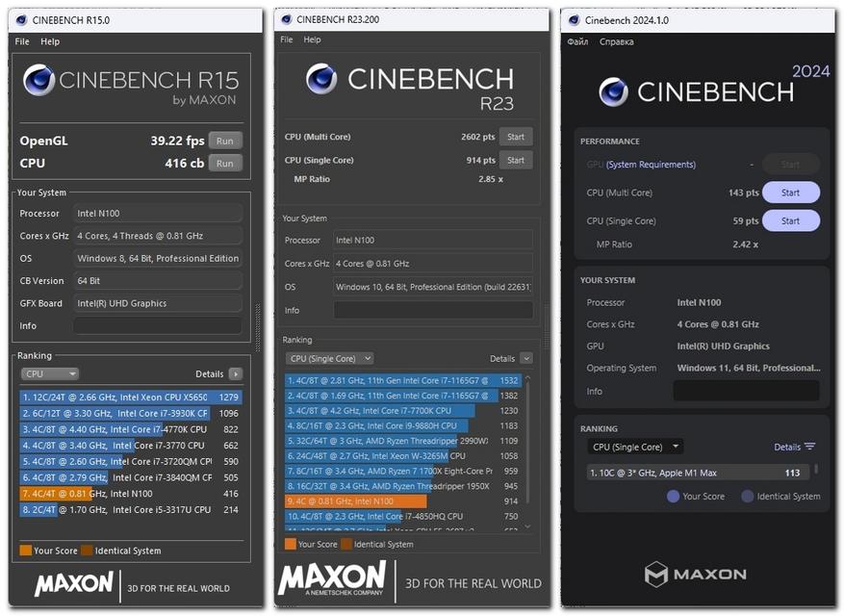Open Help menu in Cinebench R23
This screenshot has width=844, height=616.
point(312,39)
